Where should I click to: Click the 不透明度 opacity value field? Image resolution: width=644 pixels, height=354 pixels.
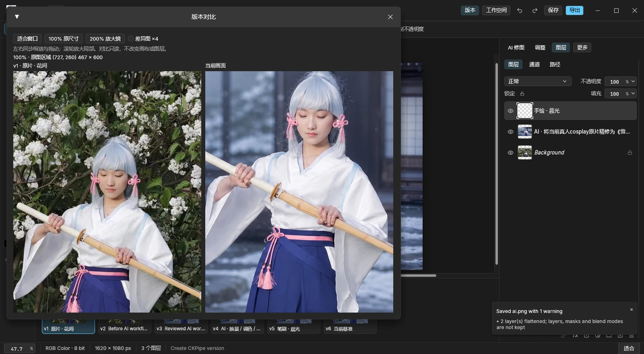615,82
